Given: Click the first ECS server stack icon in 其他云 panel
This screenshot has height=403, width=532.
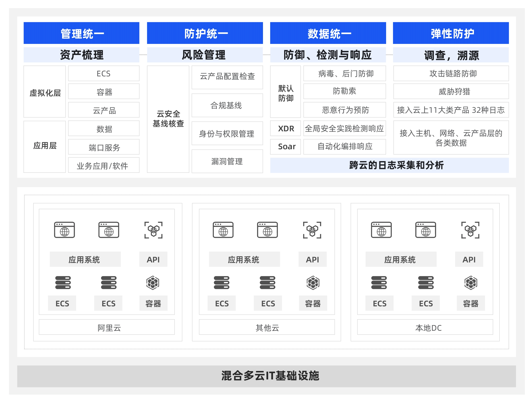Looking at the screenshot, I should (221, 283).
